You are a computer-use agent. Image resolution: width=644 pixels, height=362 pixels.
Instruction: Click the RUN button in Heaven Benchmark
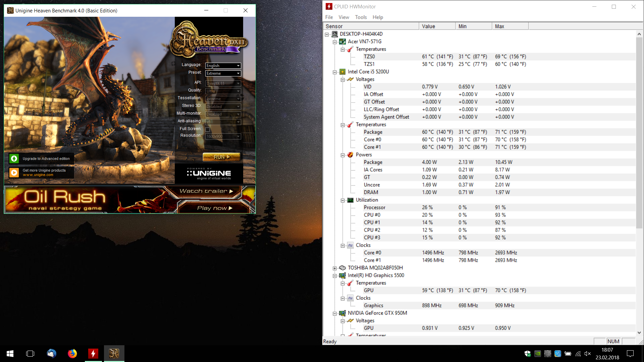[x=222, y=157]
